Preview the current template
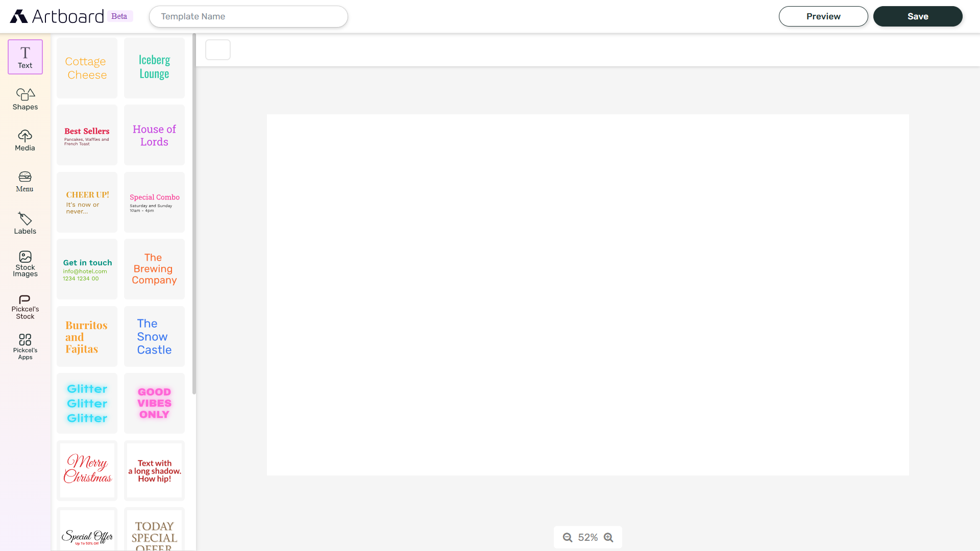Screen dimensions: 980x551 point(823,16)
